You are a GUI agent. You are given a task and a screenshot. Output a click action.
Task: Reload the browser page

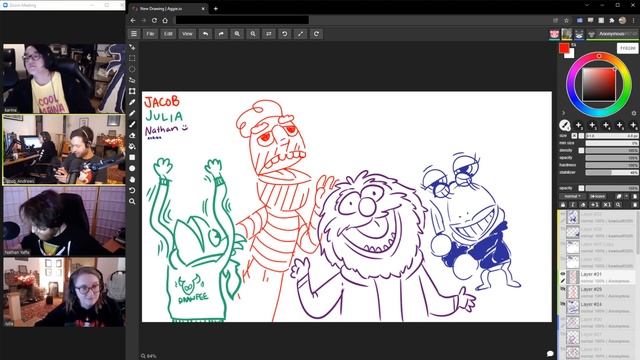click(x=154, y=20)
